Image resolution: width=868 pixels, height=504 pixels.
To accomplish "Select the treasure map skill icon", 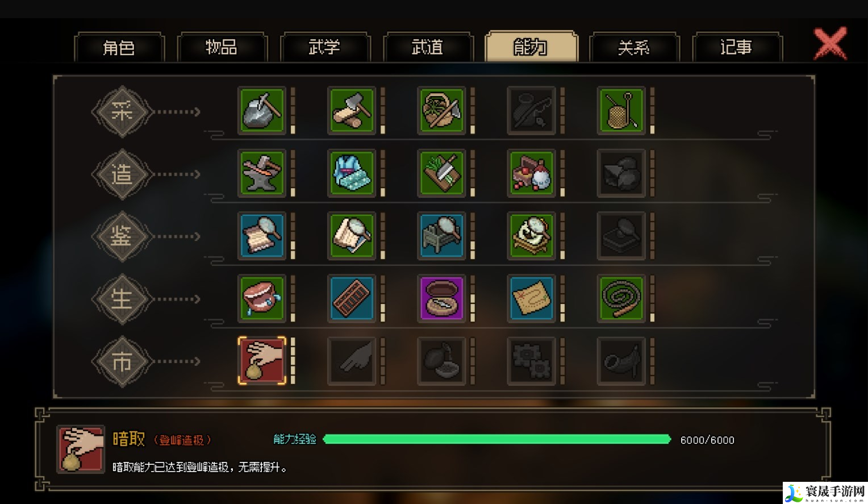I will coord(531,298).
